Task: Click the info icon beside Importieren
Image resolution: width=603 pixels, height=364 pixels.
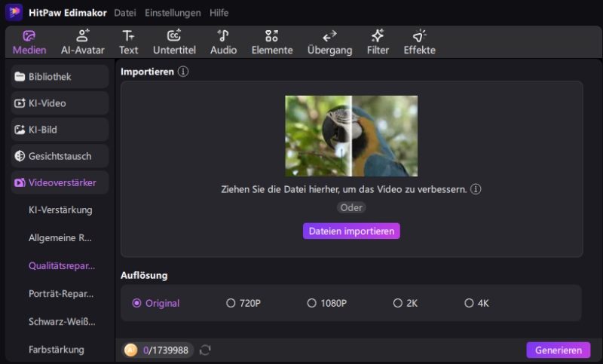Action: [x=183, y=72]
